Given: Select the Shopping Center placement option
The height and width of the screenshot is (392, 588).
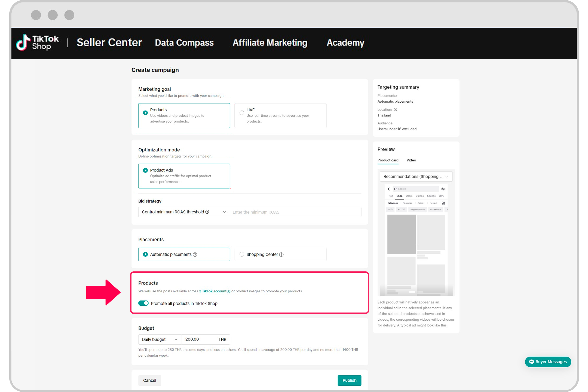Looking at the screenshot, I should coord(242,255).
